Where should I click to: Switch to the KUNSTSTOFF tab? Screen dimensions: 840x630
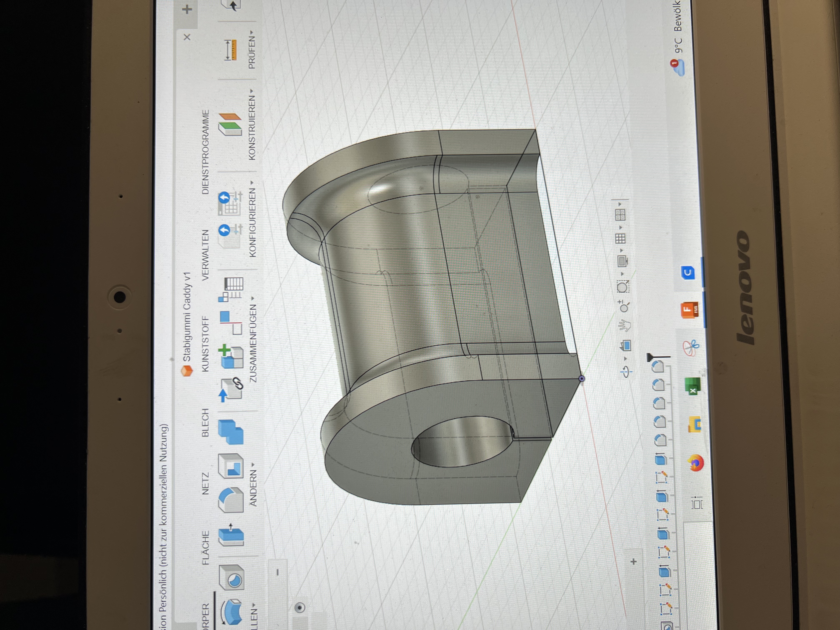pyautogui.click(x=205, y=344)
